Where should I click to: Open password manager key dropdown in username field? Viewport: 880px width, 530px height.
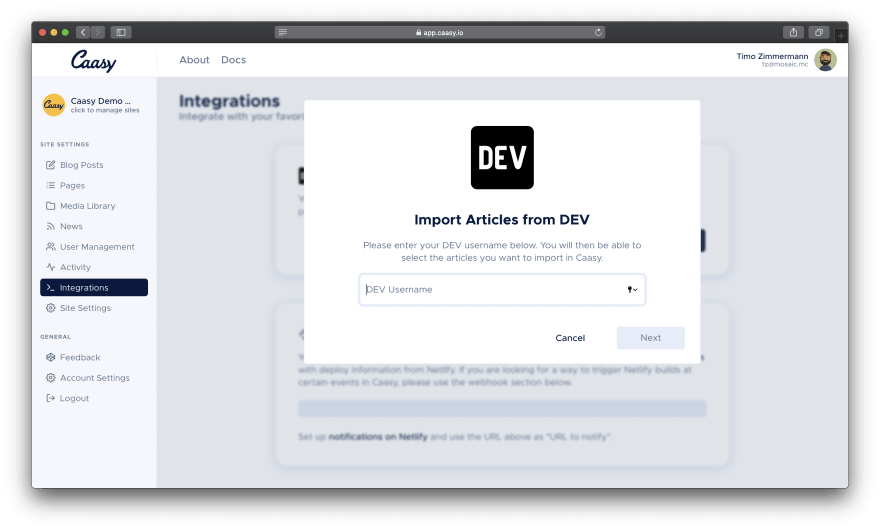tap(632, 290)
